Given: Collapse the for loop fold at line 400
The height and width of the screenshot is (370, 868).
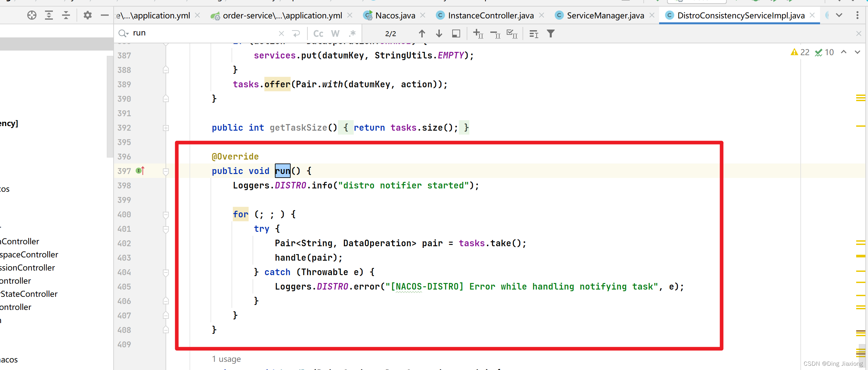Looking at the screenshot, I should point(166,215).
